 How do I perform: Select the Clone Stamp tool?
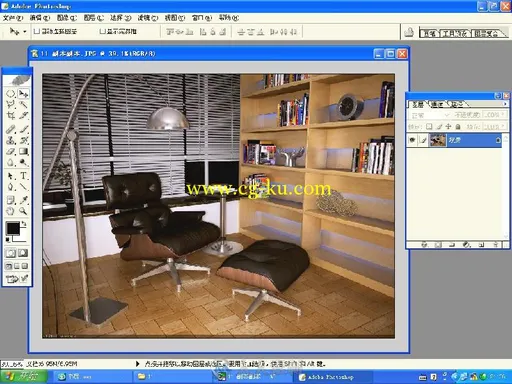click(11, 140)
